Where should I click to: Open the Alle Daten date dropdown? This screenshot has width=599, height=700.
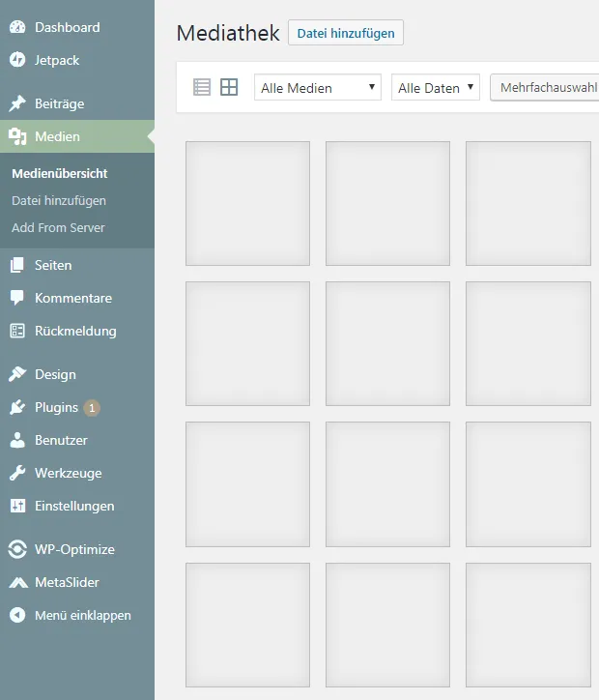point(436,87)
